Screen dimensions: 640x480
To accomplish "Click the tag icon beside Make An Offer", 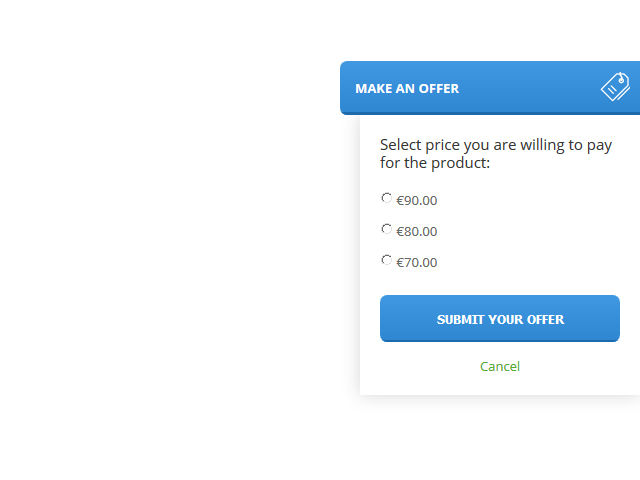I will (x=615, y=86).
